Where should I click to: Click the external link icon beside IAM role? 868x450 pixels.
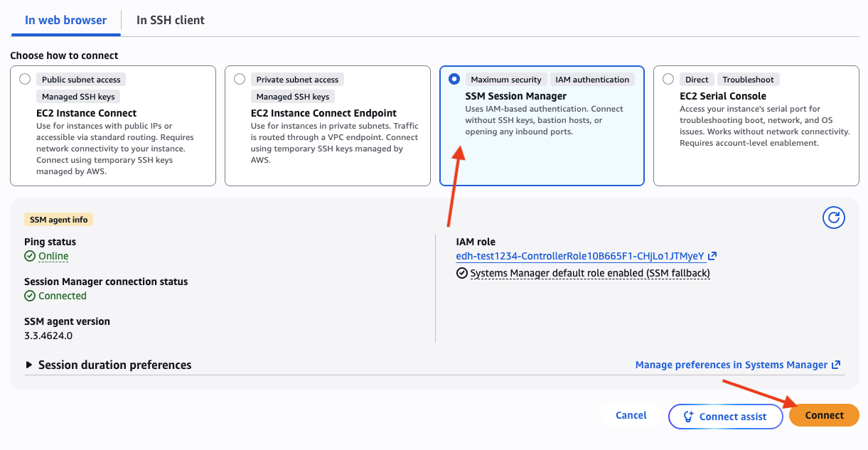click(712, 256)
